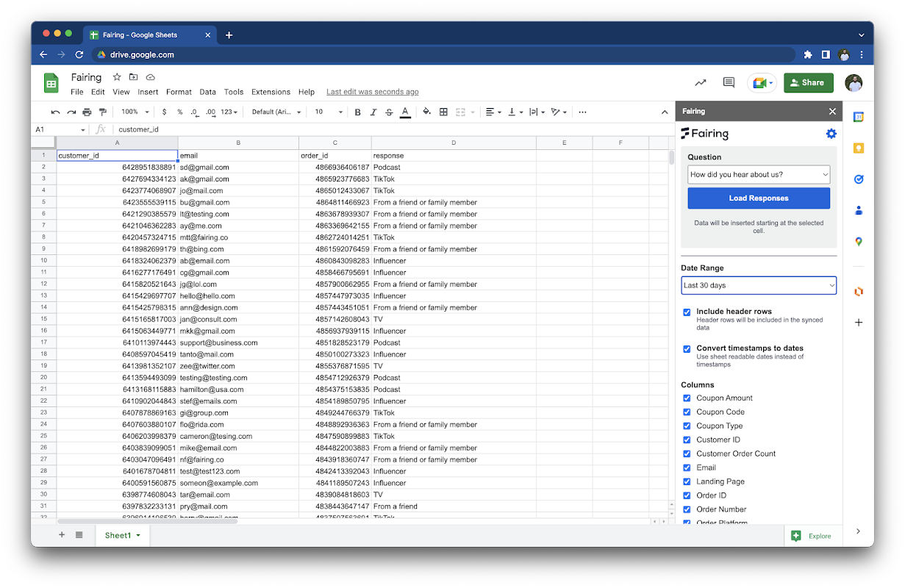Screen dimensions: 905x588
Task: Open comment history icon
Action: (729, 83)
